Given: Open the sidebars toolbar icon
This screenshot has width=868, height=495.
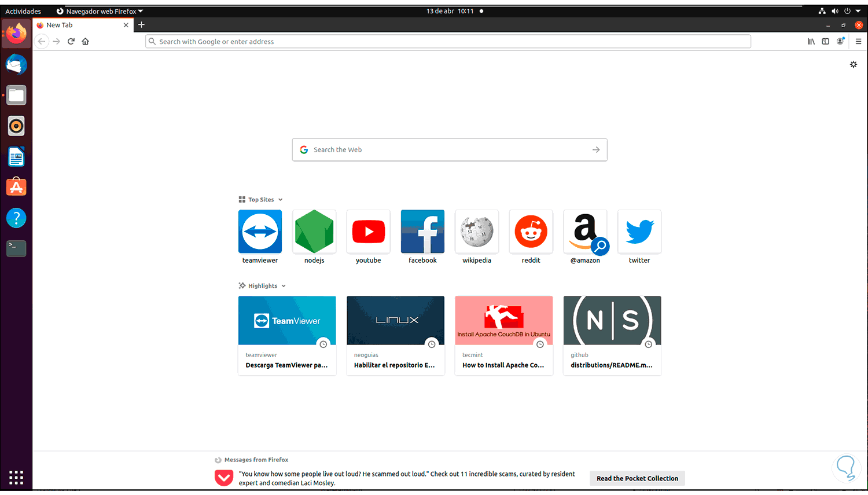Looking at the screenshot, I should 825,41.
